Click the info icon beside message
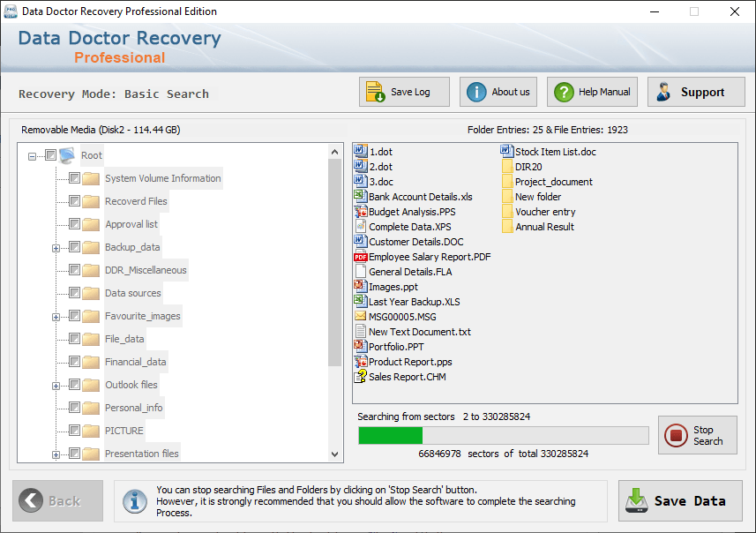Screen dimensions: 756x533 coord(135,500)
